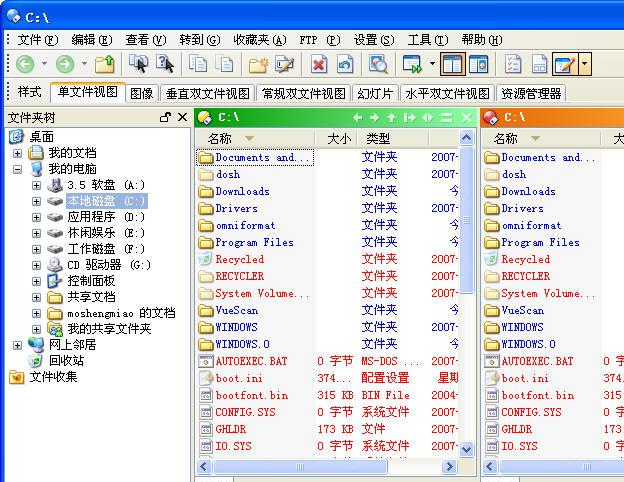This screenshot has width=624, height=482.
Task: Collapse the 我的电脑 tree node
Action: [17, 170]
